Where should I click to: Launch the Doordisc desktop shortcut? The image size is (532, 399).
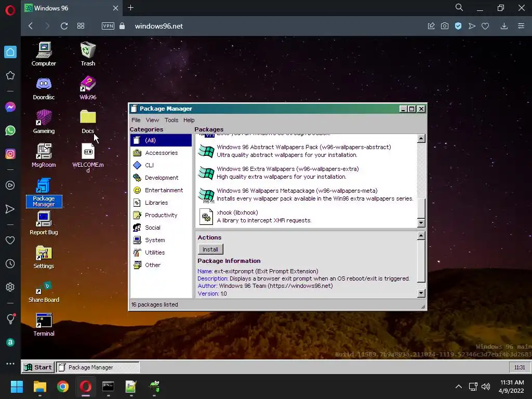pos(44,88)
